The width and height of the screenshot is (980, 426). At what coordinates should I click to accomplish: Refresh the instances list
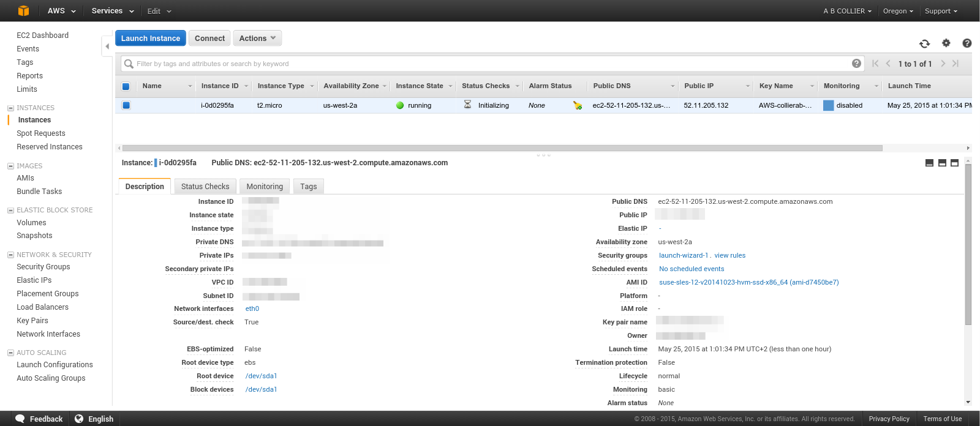pos(924,43)
